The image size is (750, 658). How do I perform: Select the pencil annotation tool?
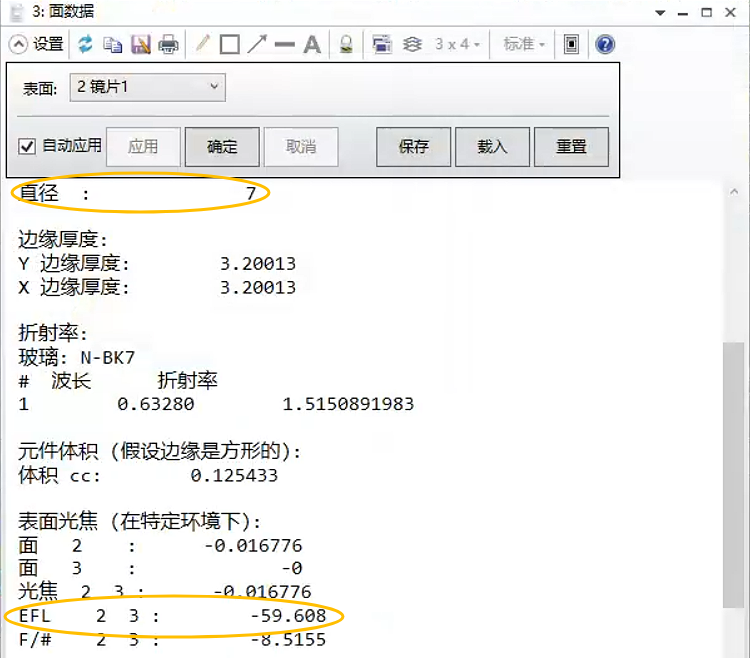click(203, 44)
